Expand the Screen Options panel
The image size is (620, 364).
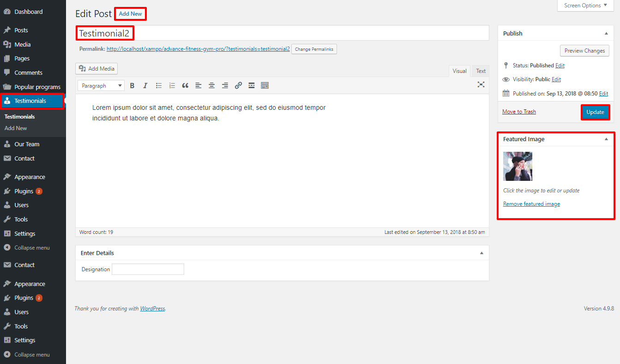point(585,6)
